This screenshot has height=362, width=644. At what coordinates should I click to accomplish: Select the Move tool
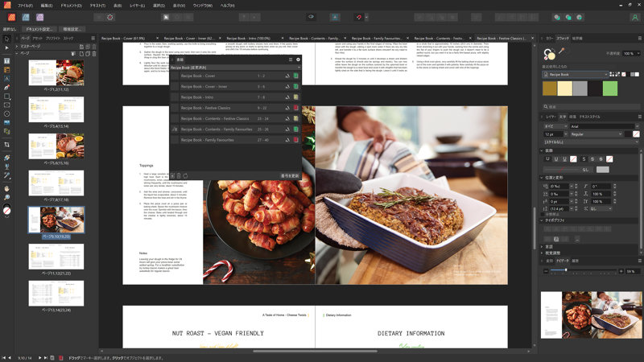pyautogui.click(x=6, y=39)
